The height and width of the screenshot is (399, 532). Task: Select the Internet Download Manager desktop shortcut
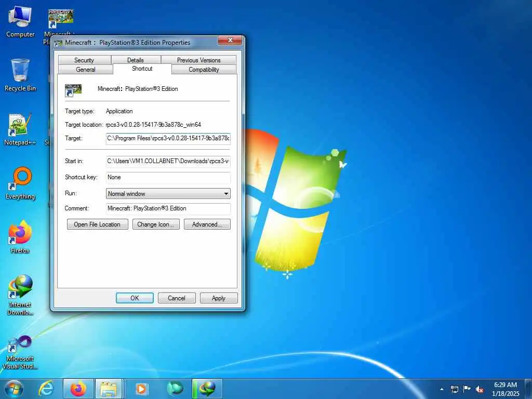click(x=20, y=295)
